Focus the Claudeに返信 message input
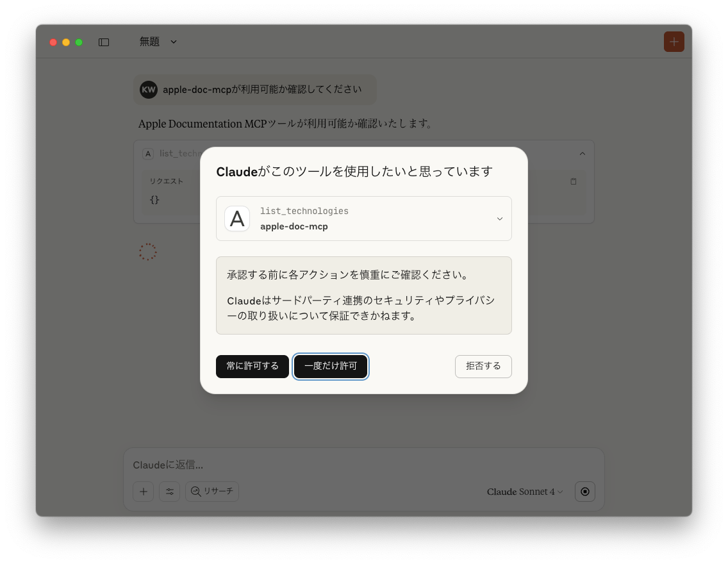Screen dimensions: 728x564 (x=363, y=465)
